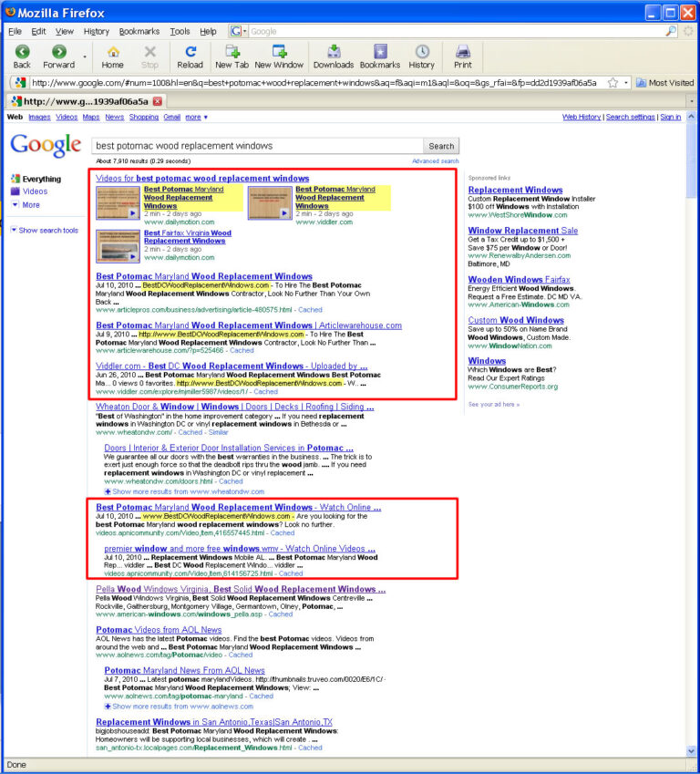Open the View menu
Viewport: 700px width, 774px height.
point(65,31)
